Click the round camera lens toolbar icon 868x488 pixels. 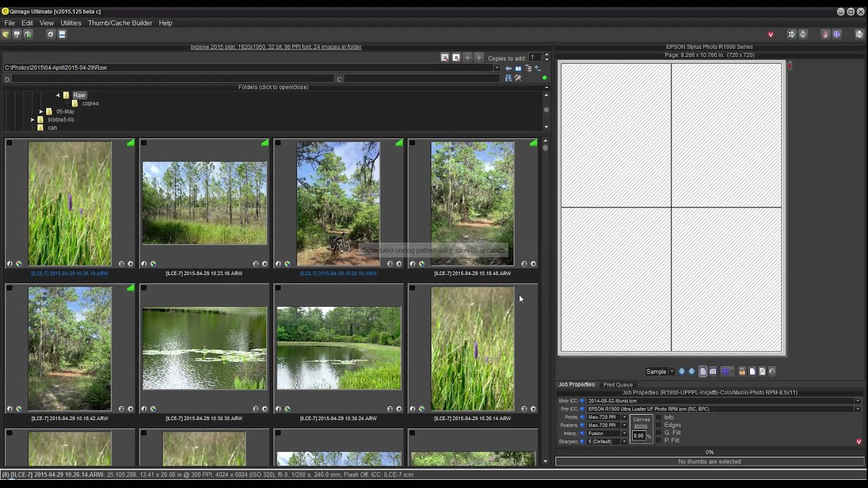50,34
